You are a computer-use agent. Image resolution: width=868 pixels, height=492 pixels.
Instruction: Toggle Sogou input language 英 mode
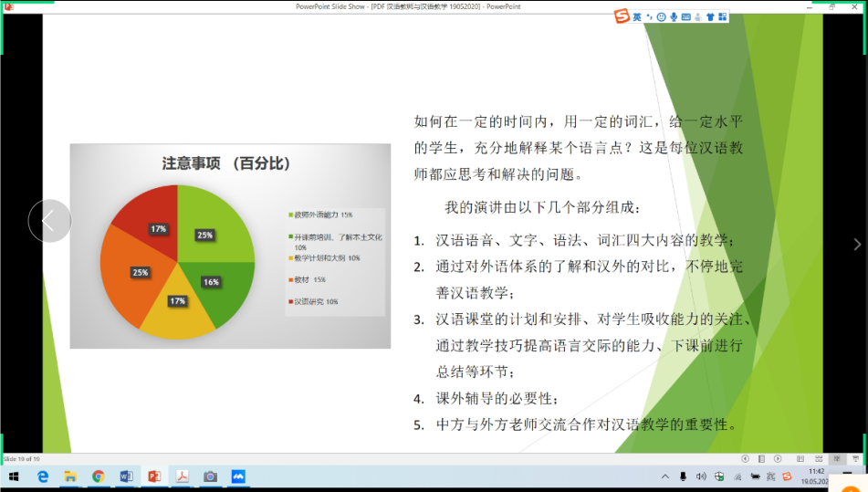click(x=637, y=16)
